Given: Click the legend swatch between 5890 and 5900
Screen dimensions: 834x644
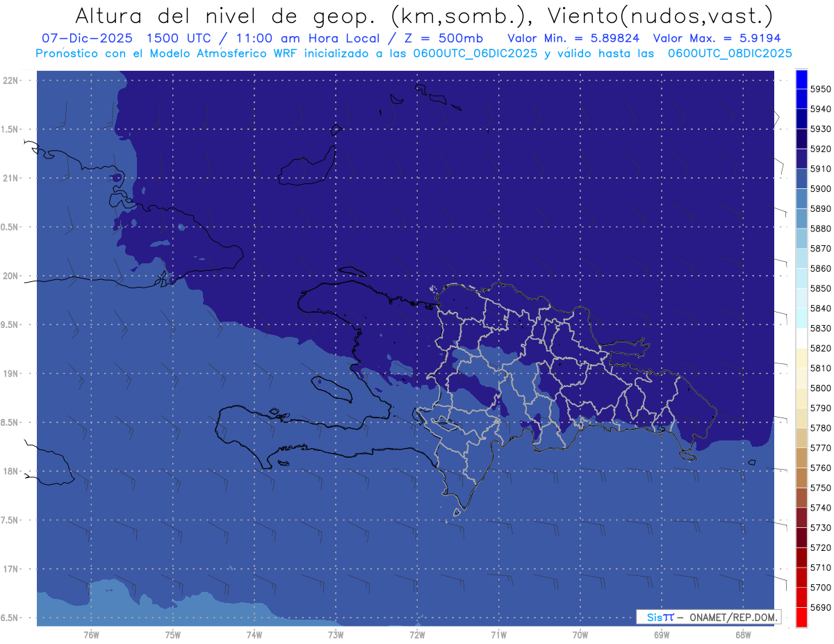Looking at the screenshot, I should point(801,199).
